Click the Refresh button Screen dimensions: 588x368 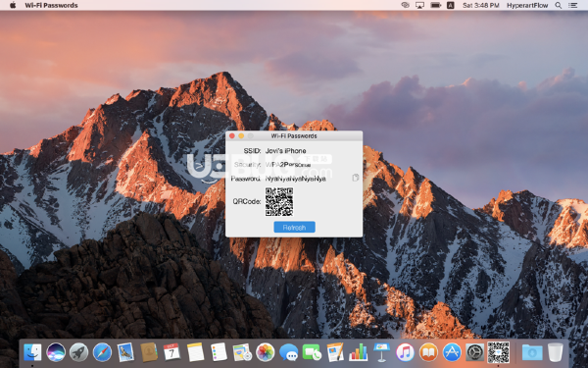tap(294, 228)
